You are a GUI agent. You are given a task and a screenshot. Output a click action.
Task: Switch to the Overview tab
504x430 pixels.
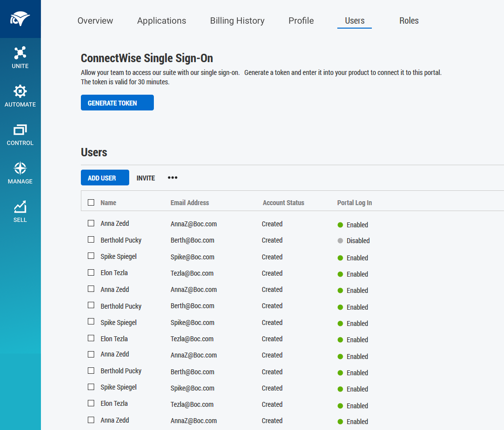coord(95,21)
